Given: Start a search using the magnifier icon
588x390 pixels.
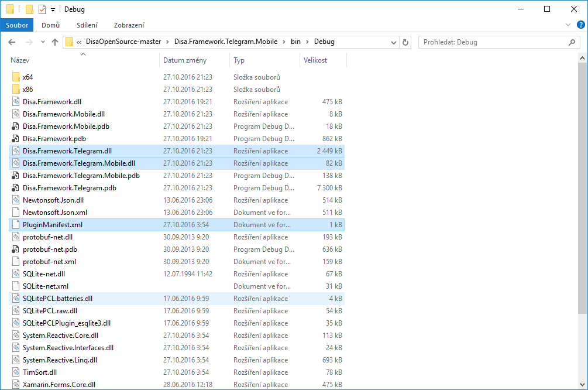Looking at the screenshot, I should [x=572, y=42].
